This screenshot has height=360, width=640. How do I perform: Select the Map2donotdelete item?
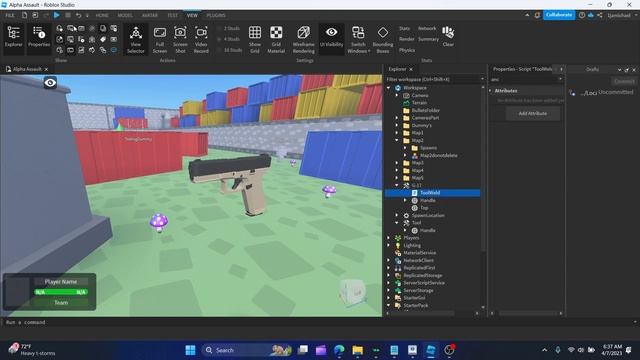tap(438, 155)
